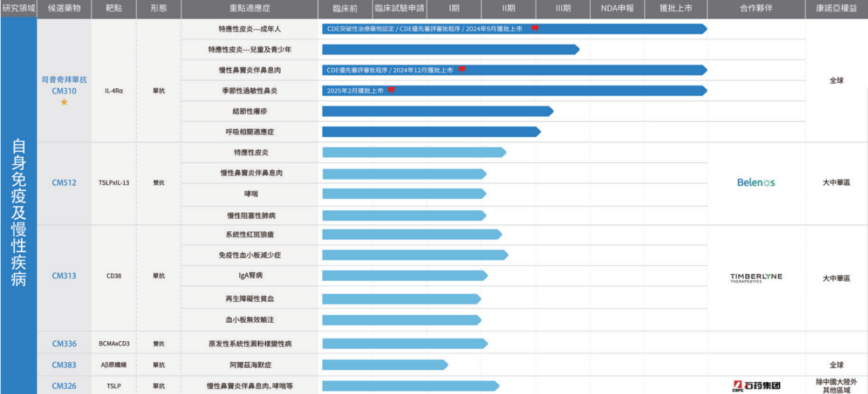Click the NDA申報 column header
This screenshot has height=394, width=868.
pyautogui.click(x=616, y=9)
